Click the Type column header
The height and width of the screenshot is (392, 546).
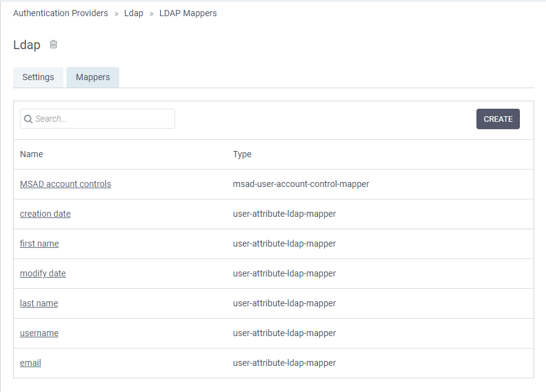coord(242,154)
